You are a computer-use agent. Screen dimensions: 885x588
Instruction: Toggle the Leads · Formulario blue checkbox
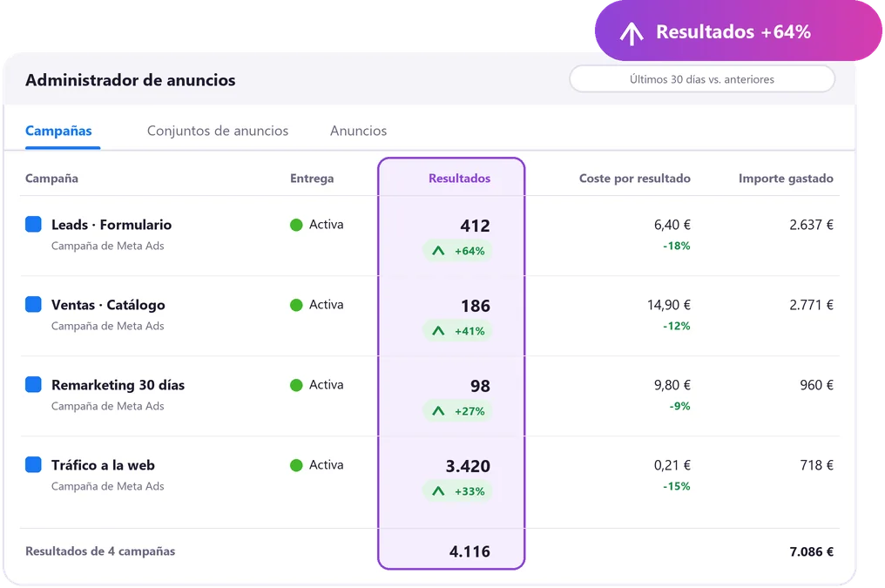coord(33,224)
